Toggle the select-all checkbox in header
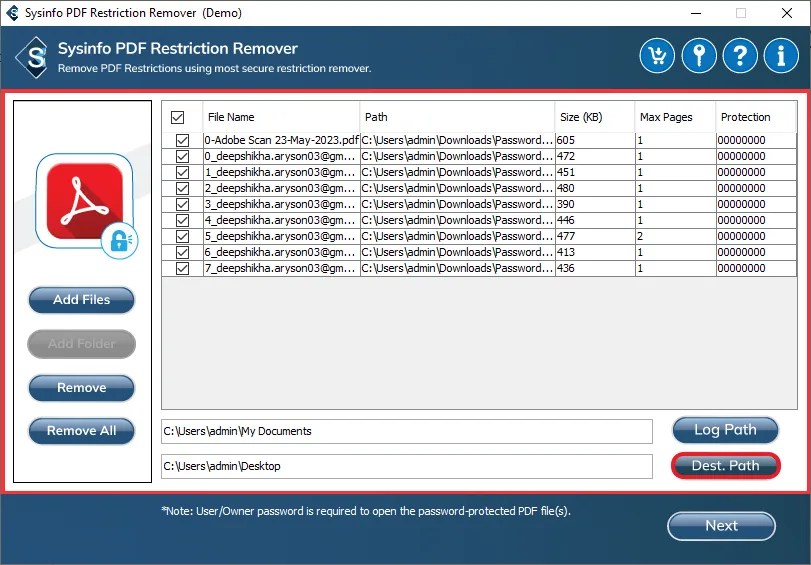811x565 pixels. [x=178, y=117]
